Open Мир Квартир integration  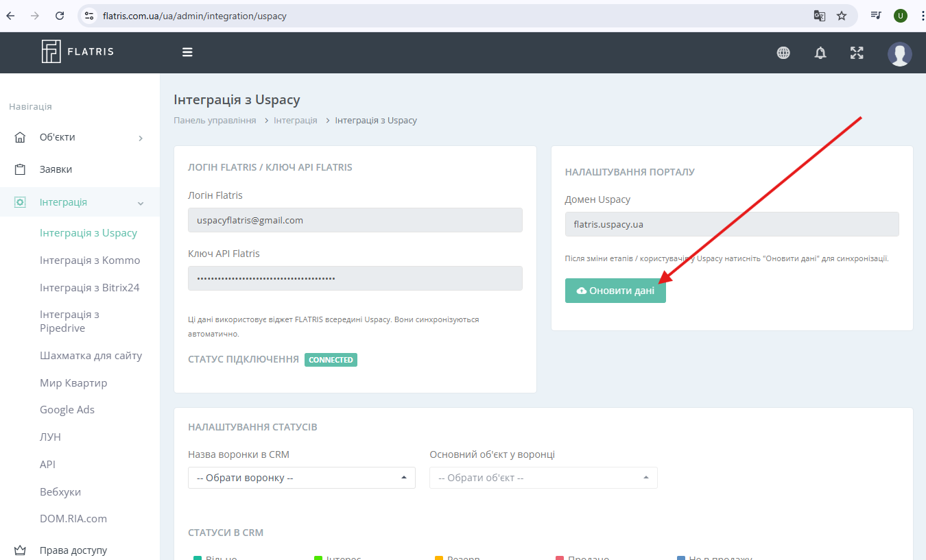73,382
